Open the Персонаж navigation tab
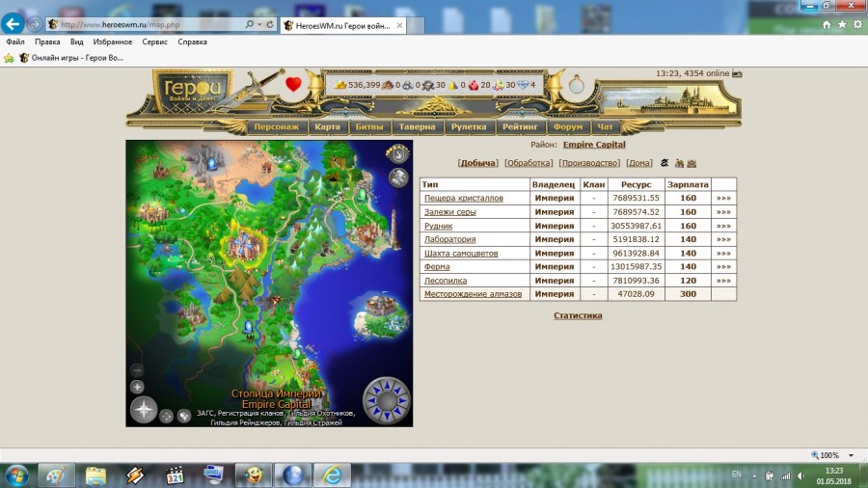 [x=276, y=126]
